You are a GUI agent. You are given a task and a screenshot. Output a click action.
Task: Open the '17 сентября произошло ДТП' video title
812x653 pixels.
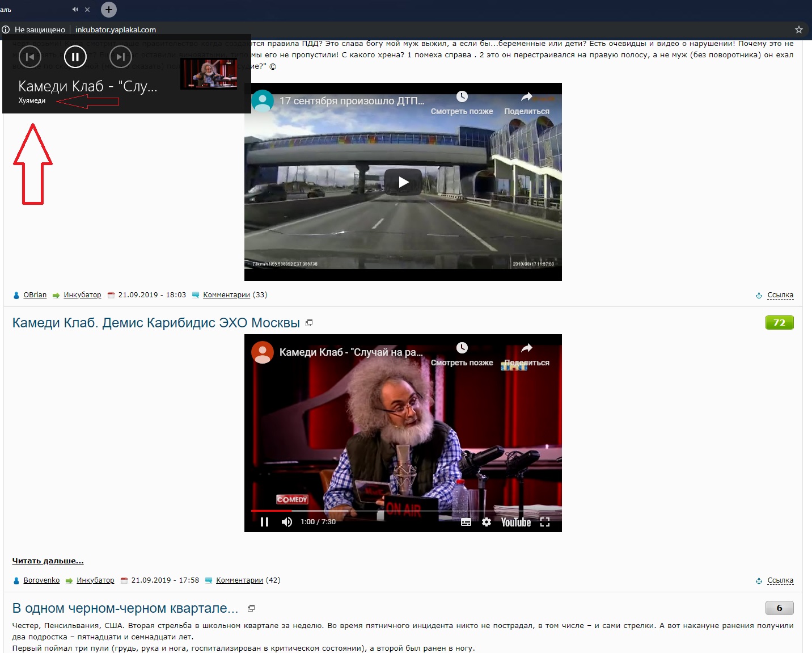click(352, 101)
